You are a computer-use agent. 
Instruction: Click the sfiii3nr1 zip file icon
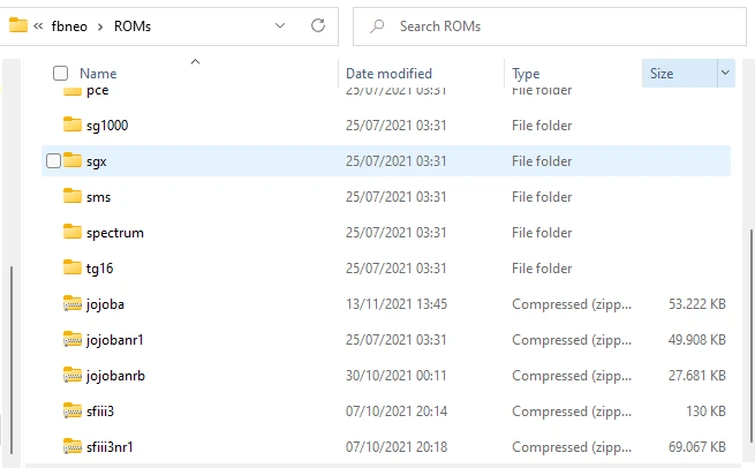[x=72, y=446]
